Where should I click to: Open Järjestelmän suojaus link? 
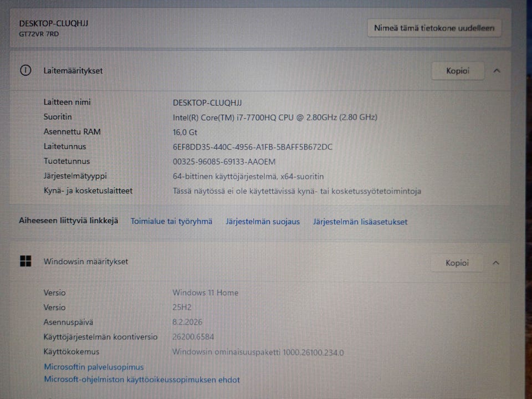263,222
